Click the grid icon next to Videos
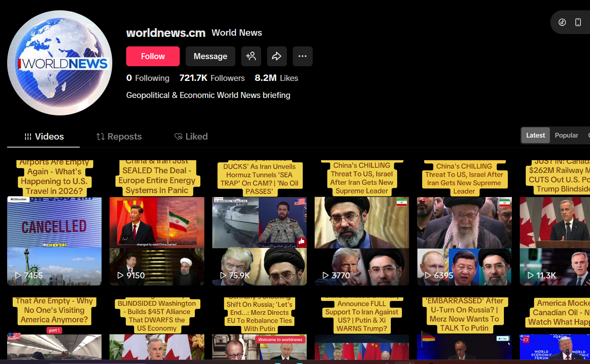The width and height of the screenshot is (590, 364). pyautogui.click(x=27, y=136)
